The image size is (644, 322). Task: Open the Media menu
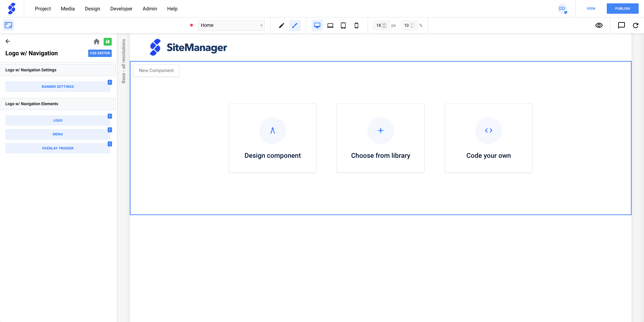(68, 9)
